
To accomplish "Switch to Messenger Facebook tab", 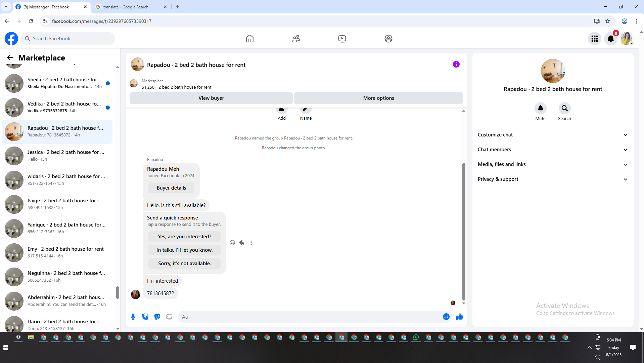I will tap(51, 7).
